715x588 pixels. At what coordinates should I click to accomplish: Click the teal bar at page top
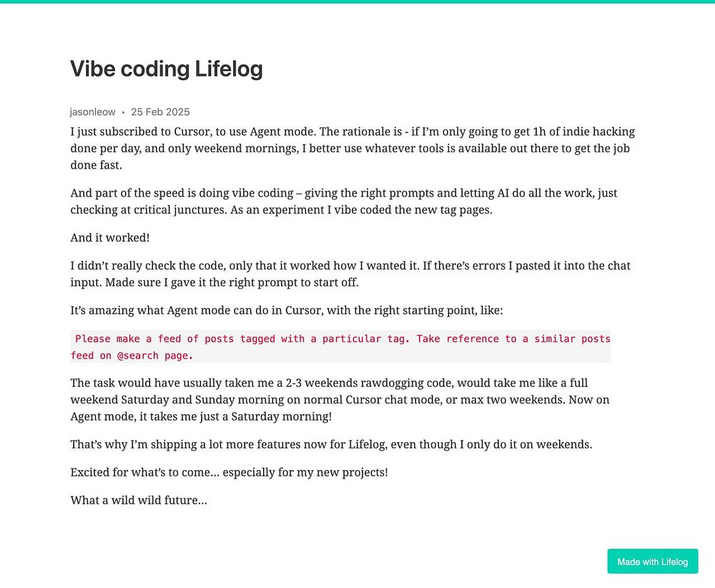357,1
